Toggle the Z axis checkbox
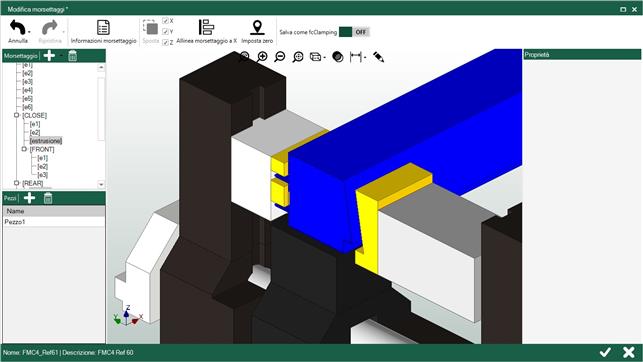The image size is (643, 362). point(165,42)
